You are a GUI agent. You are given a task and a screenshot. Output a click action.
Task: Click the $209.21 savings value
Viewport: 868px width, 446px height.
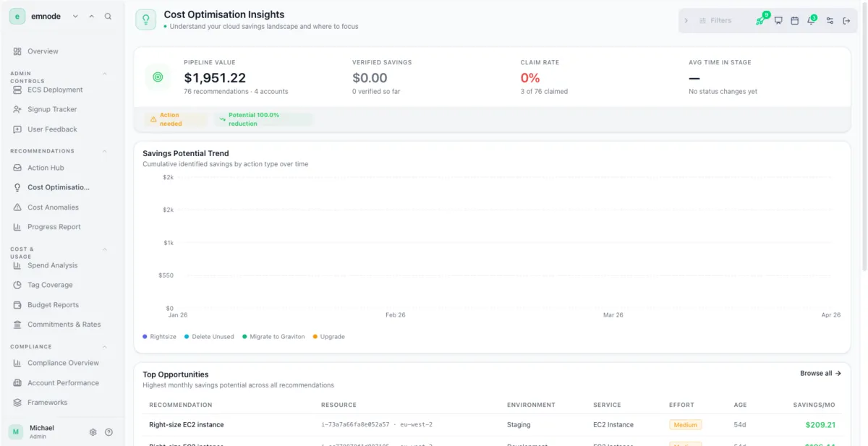[x=820, y=425]
